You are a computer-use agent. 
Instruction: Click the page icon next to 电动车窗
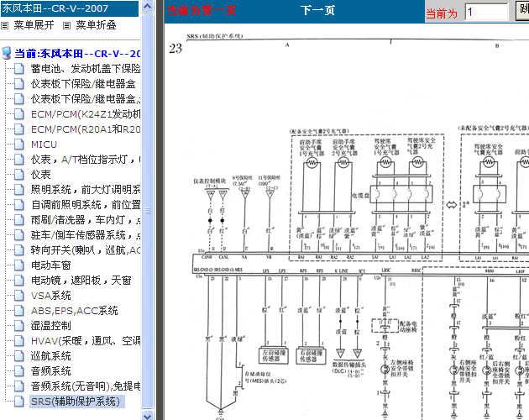pos(18,265)
